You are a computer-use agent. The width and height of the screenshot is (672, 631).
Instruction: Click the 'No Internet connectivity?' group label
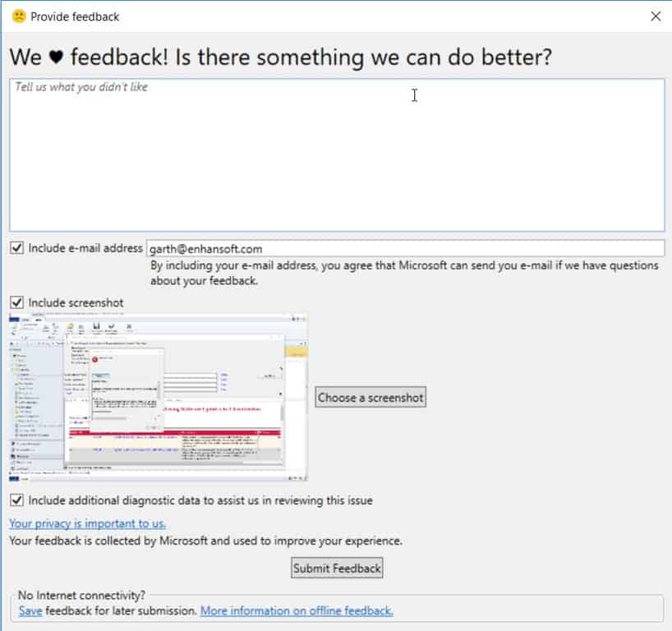point(83,594)
